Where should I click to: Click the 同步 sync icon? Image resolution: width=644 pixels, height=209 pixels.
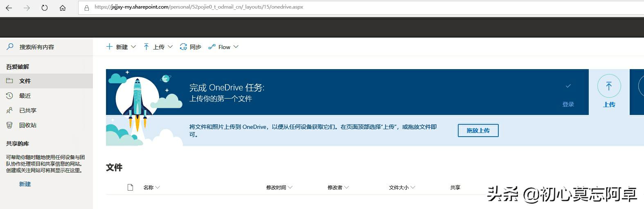[183, 47]
